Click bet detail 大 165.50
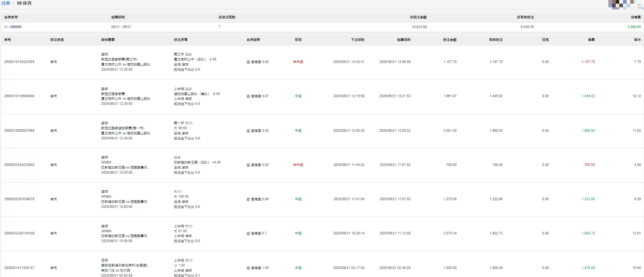 pyautogui.click(x=181, y=197)
